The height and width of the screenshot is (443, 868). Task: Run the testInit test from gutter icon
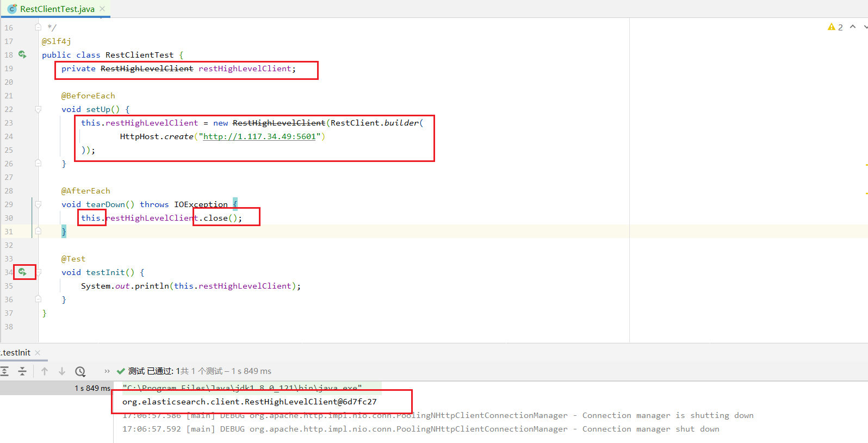click(22, 272)
